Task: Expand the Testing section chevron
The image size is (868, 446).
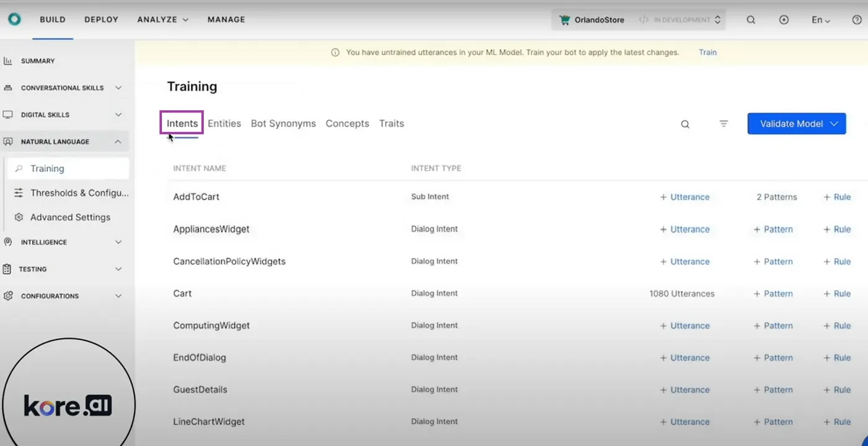Action: pos(118,269)
